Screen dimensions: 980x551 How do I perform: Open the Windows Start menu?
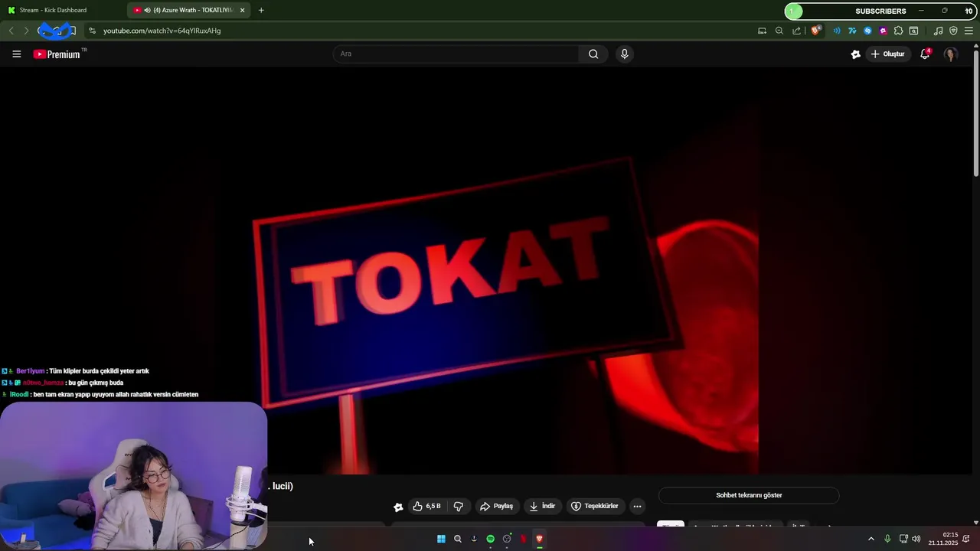pos(441,539)
